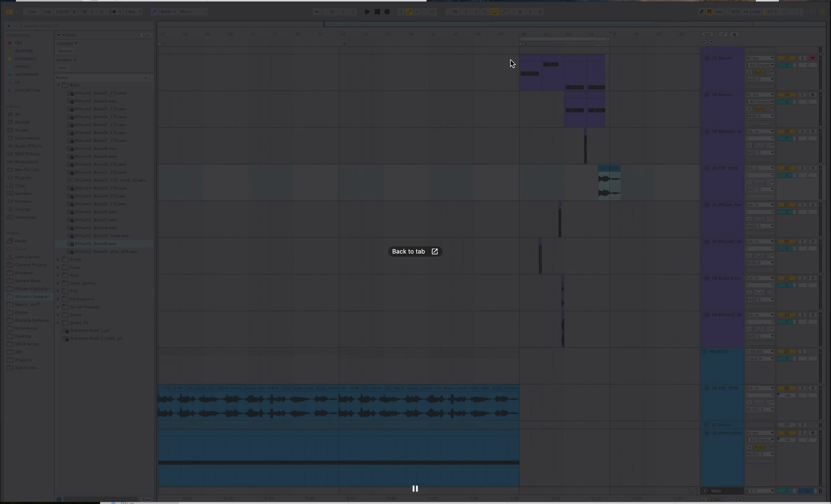Click in the browser Search field
The height and width of the screenshot is (504, 831).
88,26
